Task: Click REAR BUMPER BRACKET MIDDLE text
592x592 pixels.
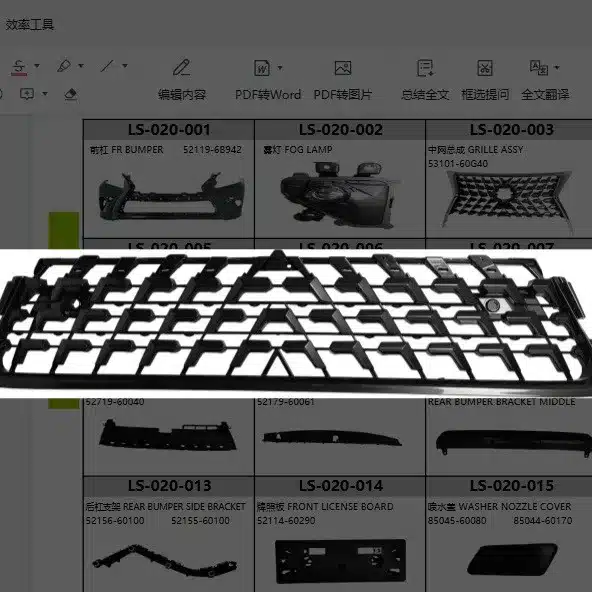Action: point(501,402)
